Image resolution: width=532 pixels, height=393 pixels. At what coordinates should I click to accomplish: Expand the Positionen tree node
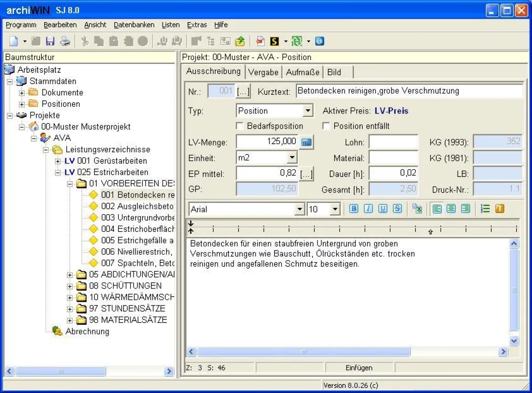22,104
